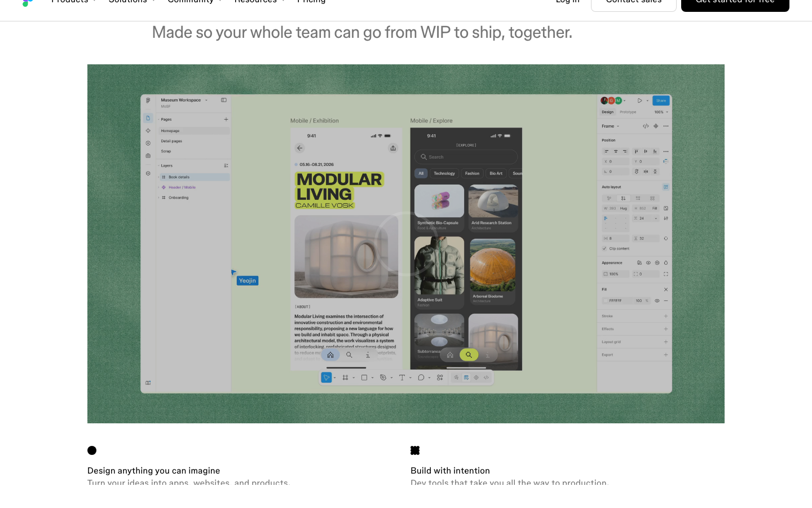Viewport: 812px width, 508px height.
Task: Click the home button in Exhibition bottom nav
Action: [x=330, y=355]
